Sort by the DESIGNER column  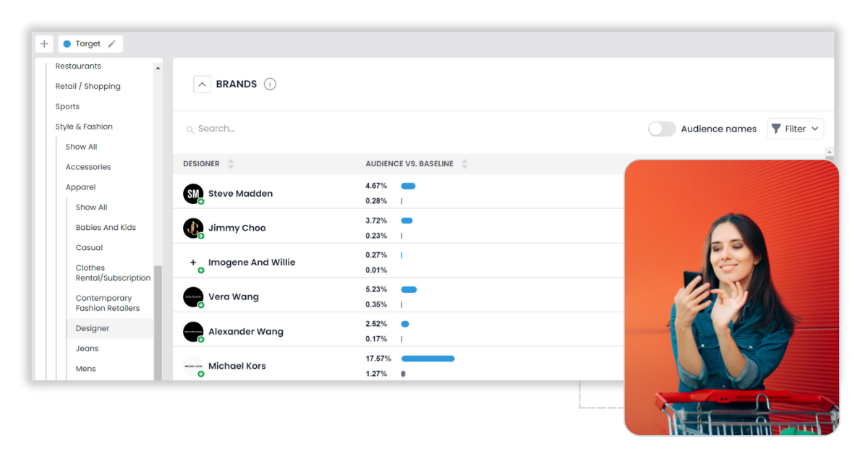pyautogui.click(x=208, y=164)
